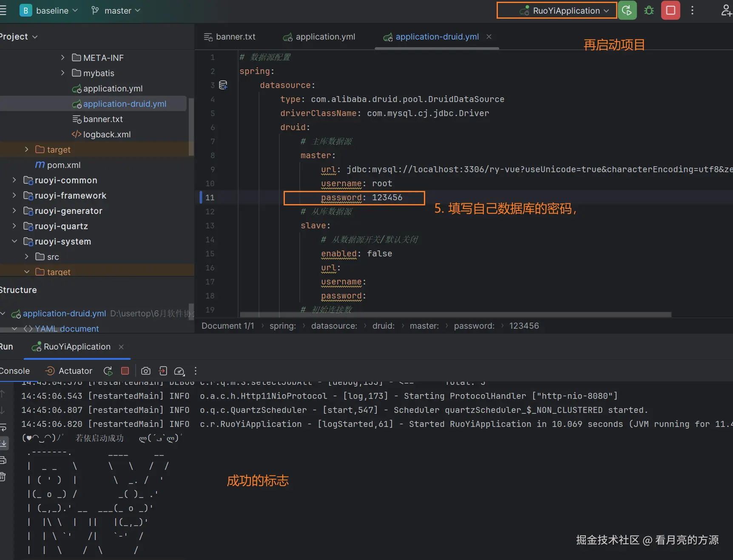This screenshot has width=733, height=560.
Task: Click the 'master:' breadcrumb
Action: point(424,326)
